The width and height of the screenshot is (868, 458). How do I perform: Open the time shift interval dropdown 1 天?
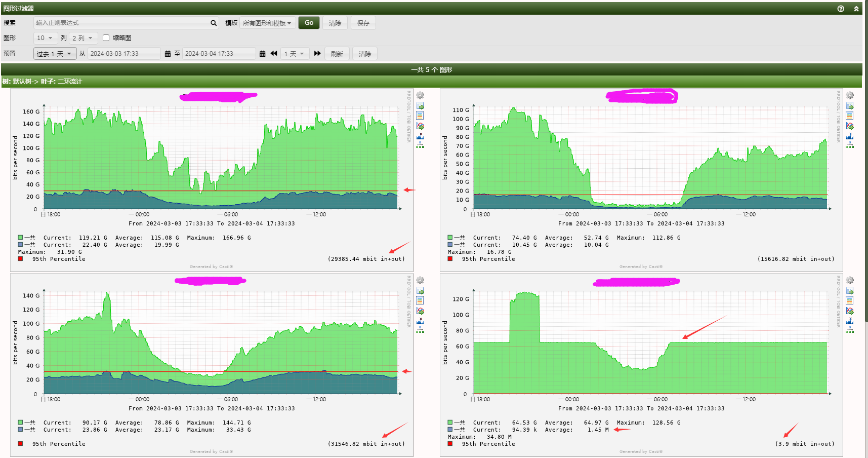click(x=295, y=54)
